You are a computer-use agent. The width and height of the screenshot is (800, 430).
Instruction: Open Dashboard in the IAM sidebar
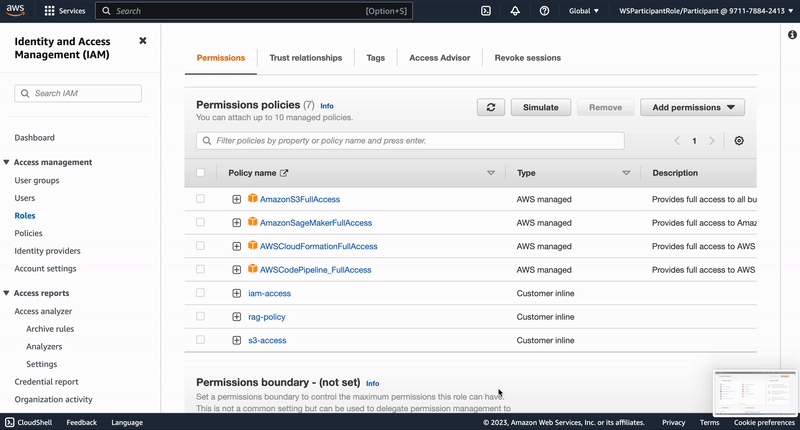pyautogui.click(x=34, y=138)
